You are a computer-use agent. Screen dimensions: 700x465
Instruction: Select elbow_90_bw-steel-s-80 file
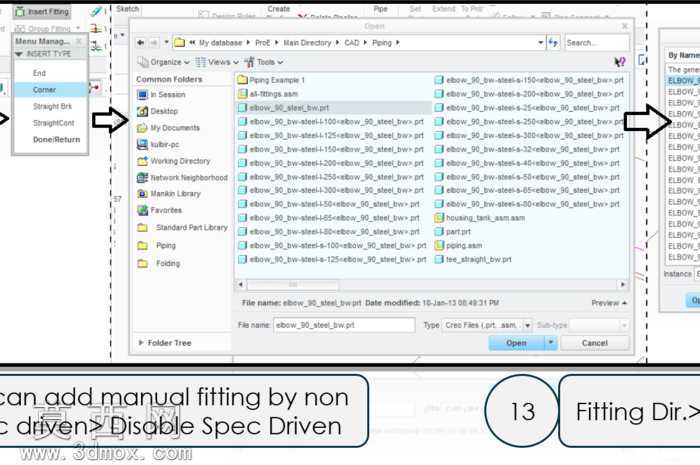tap(527, 204)
